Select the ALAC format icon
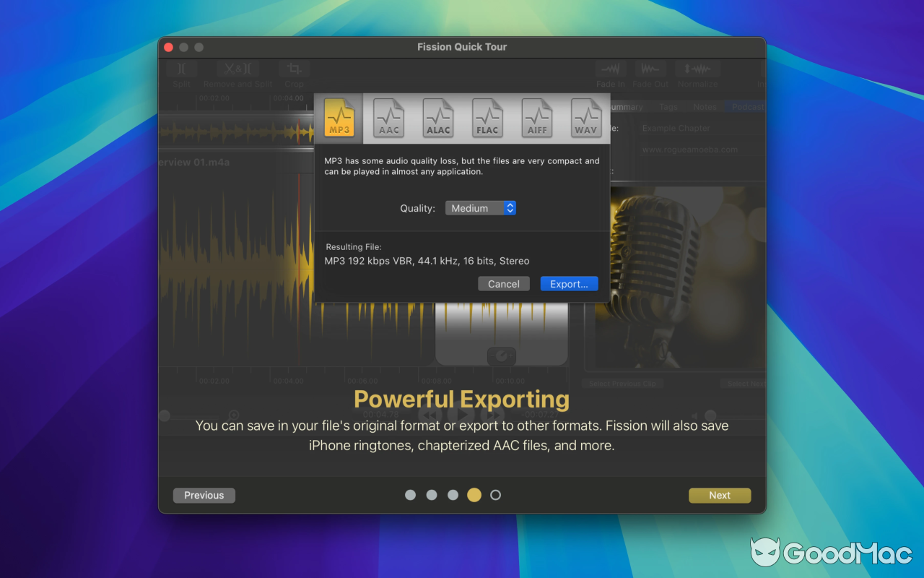Viewport: 924px width, 578px height. (437, 119)
